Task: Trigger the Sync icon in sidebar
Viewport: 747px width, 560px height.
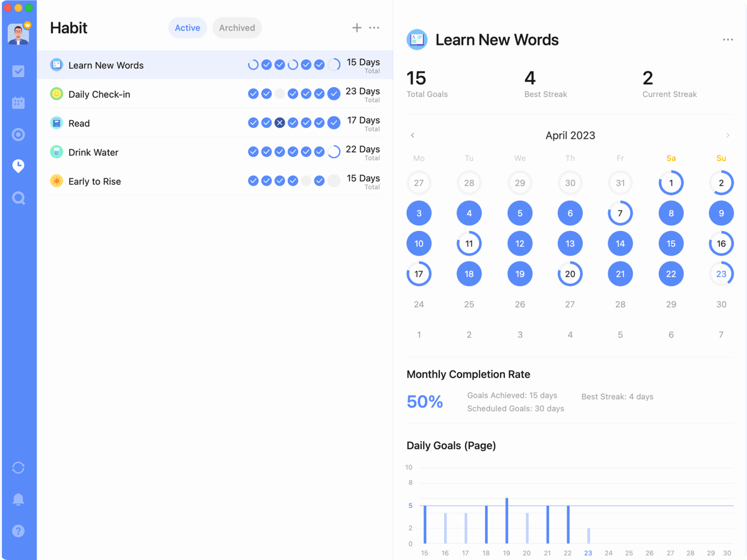Action: click(18, 468)
